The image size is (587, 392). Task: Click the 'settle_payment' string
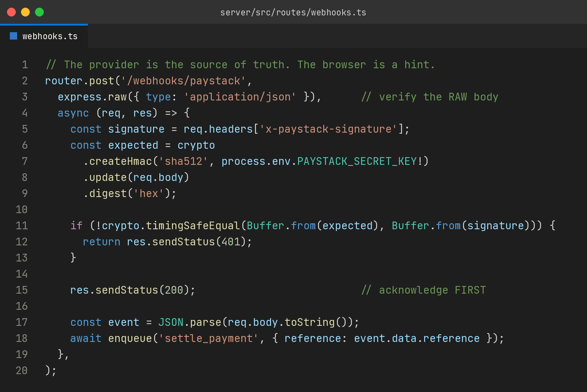coord(209,338)
